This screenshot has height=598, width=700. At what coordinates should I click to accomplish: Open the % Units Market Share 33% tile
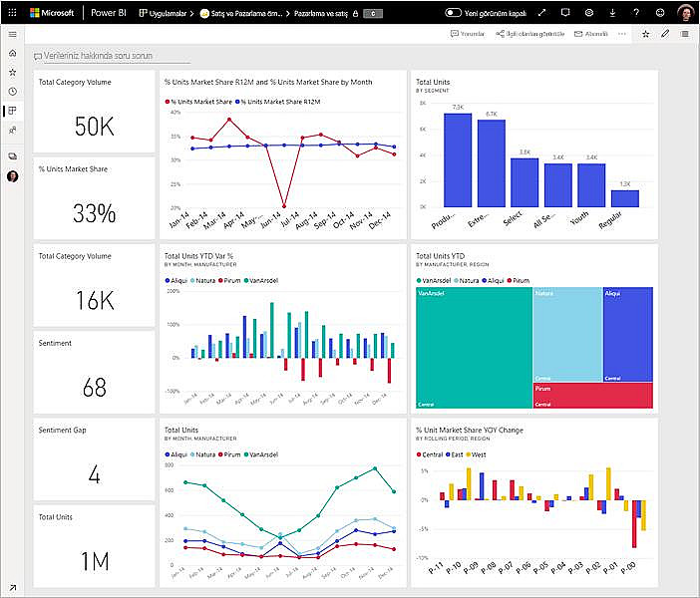click(94, 198)
